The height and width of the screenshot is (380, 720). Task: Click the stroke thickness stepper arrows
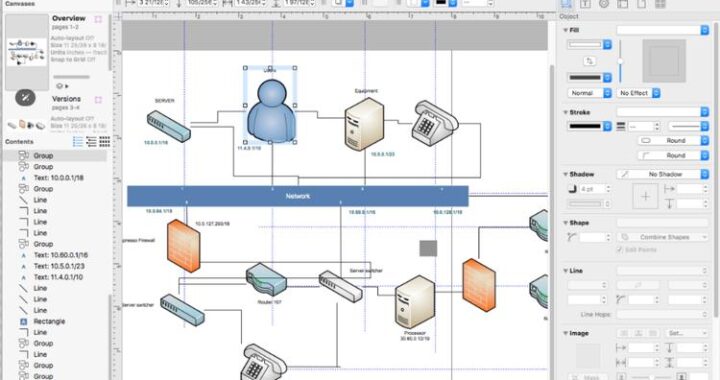click(x=657, y=126)
